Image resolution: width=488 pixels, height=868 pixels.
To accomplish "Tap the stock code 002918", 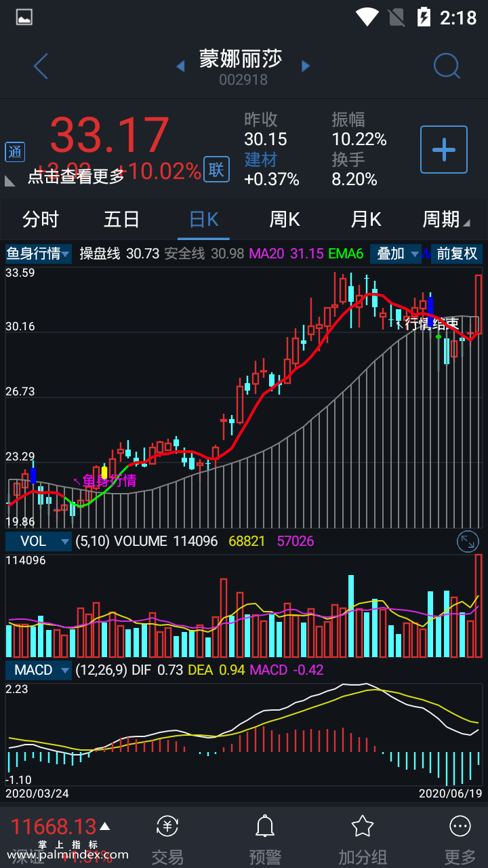I will (x=243, y=80).
